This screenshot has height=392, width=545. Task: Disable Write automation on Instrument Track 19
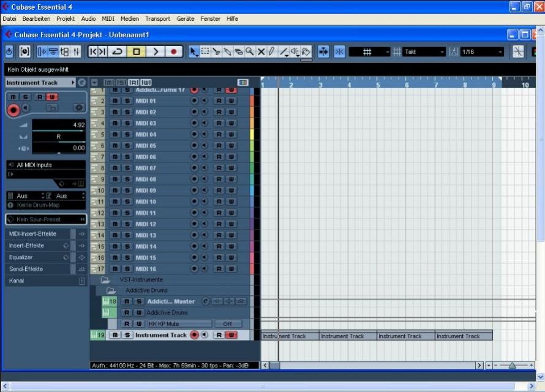pos(231,335)
